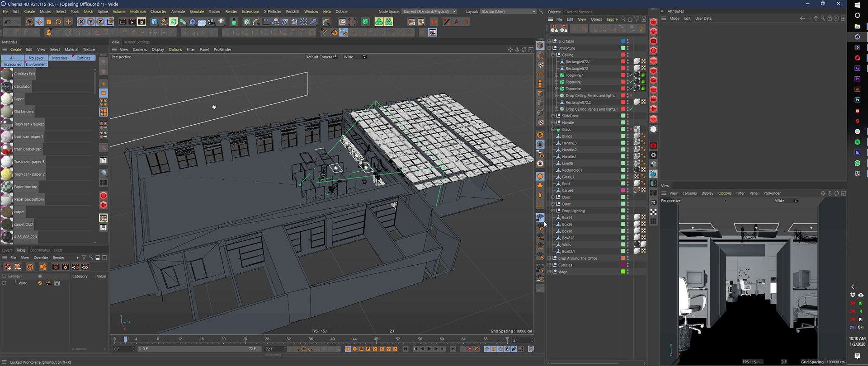
Task: Click the WhatsApp taskbar icon
Action: [857, 163]
